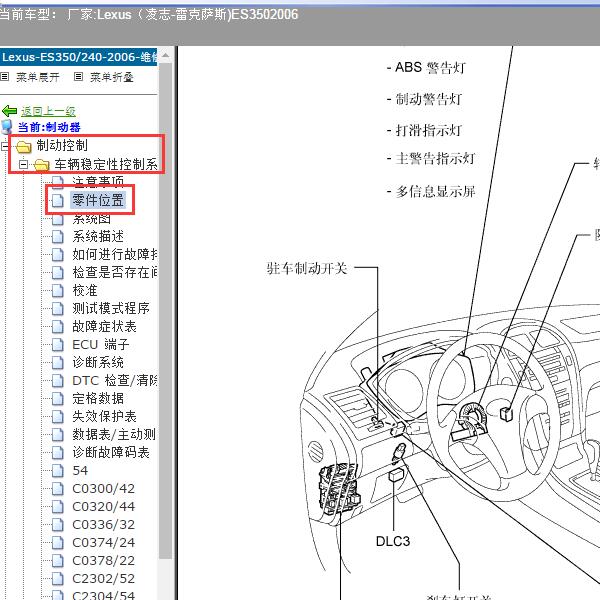Open the 数据表/主动测 page

click(114, 434)
